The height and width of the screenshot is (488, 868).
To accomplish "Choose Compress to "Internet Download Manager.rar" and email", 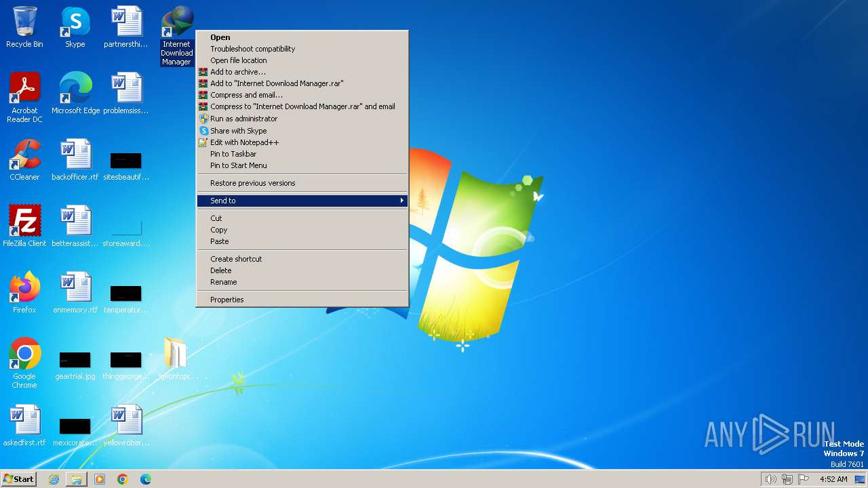I will tap(302, 106).
